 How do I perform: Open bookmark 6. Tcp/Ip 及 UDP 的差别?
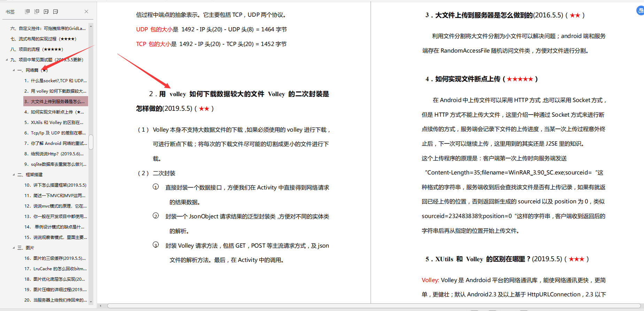[x=55, y=133]
